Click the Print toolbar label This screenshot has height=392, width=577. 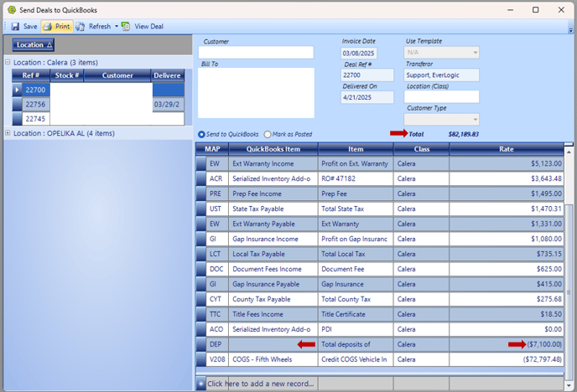click(62, 27)
